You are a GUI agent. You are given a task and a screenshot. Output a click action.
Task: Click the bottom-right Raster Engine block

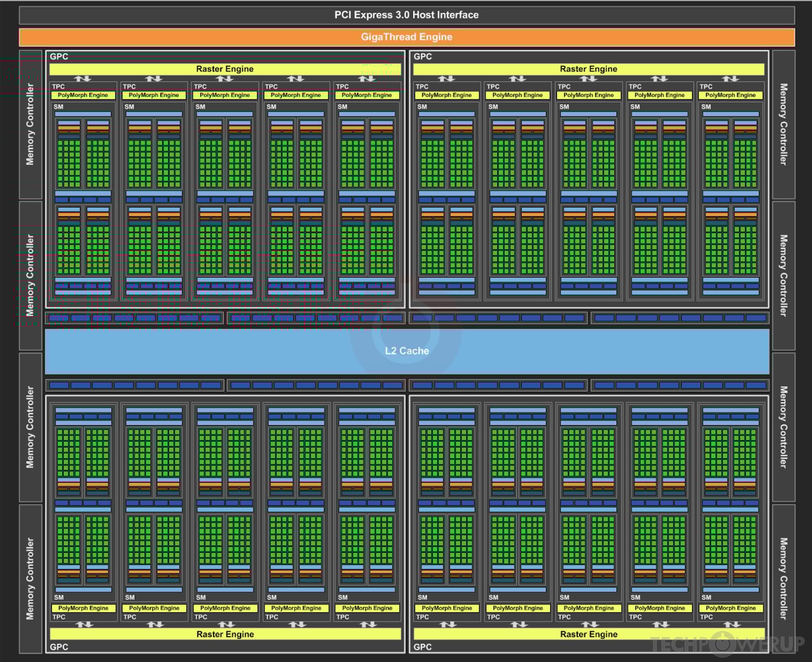[588, 634]
